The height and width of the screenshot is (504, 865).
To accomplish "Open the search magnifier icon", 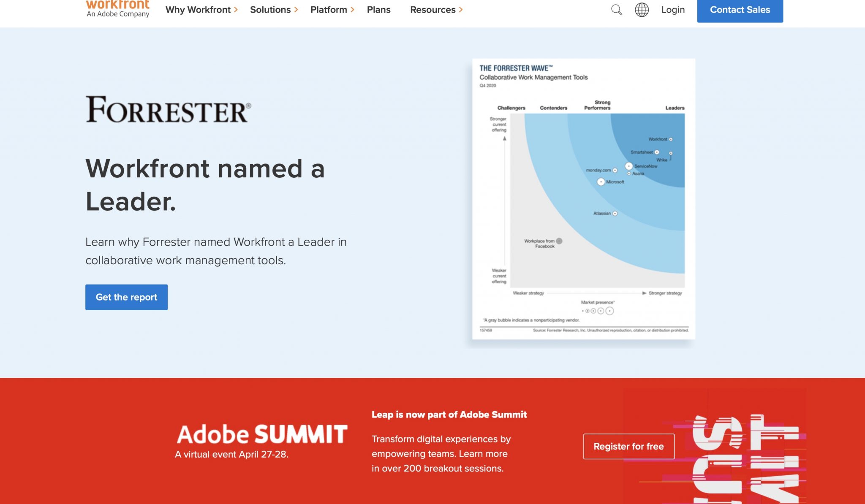I will pos(617,10).
